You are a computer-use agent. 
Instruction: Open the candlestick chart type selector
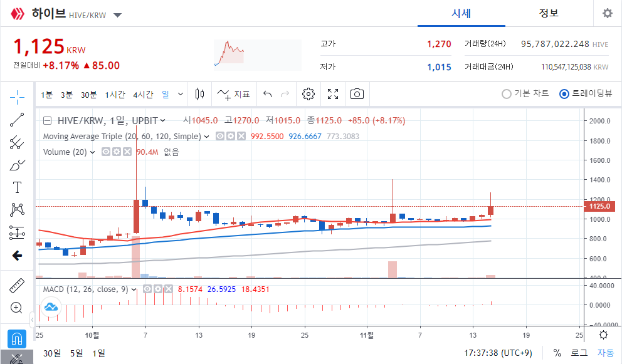[200, 95]
